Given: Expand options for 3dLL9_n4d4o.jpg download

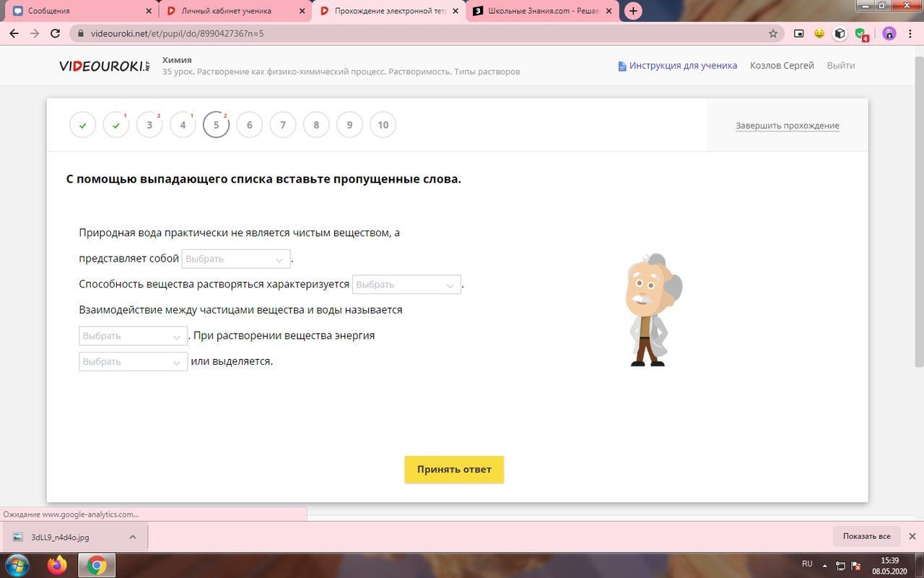Looking at the screenshot, I should pyautogui.click(x=133, y=537).
